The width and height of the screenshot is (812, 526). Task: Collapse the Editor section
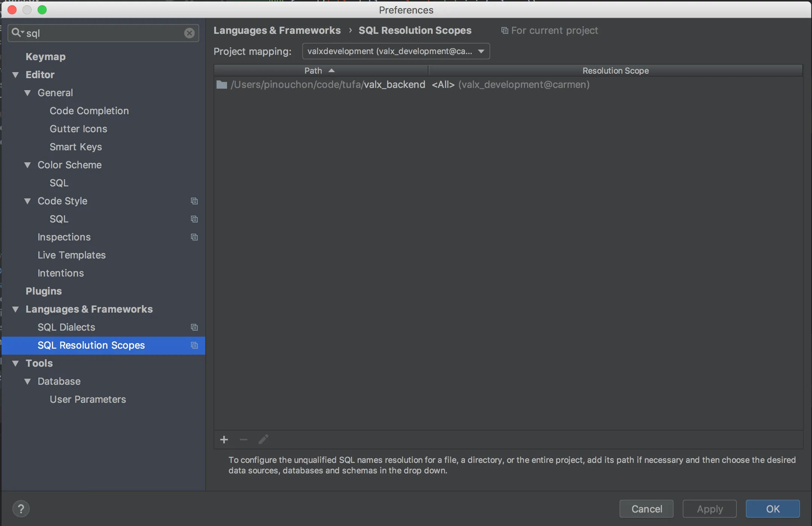coord(16,74)
